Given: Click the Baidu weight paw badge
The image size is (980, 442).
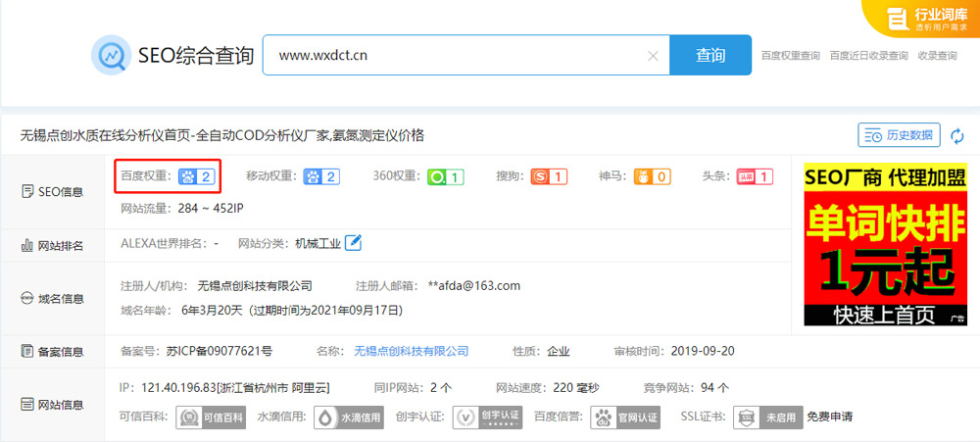Looking at the screenshot, I should pyautogui.click(x=195, y=176).
